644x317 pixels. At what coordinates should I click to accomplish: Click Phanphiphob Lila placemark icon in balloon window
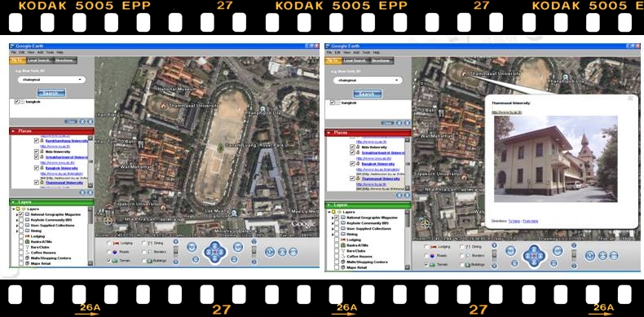[x=566, y=77]
